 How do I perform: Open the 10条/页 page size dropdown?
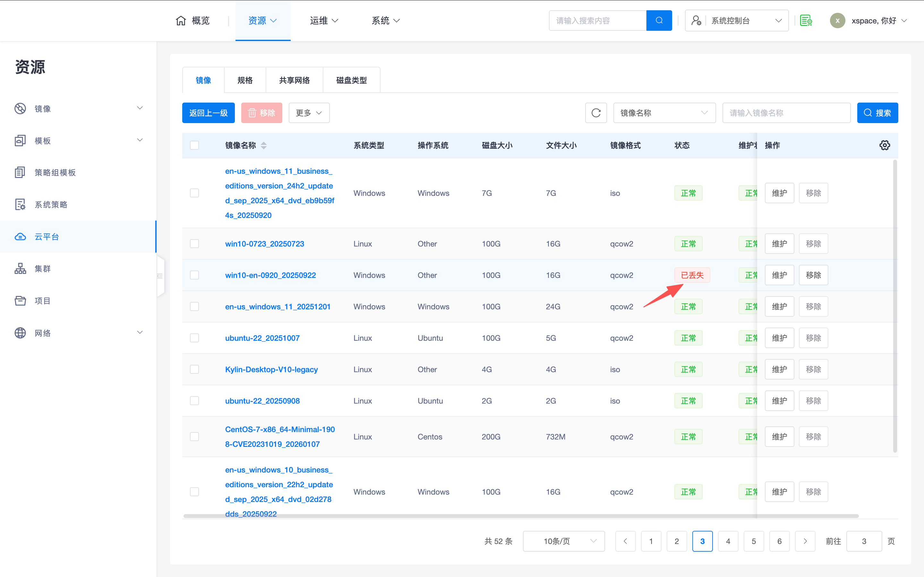(x=564, y=541)
